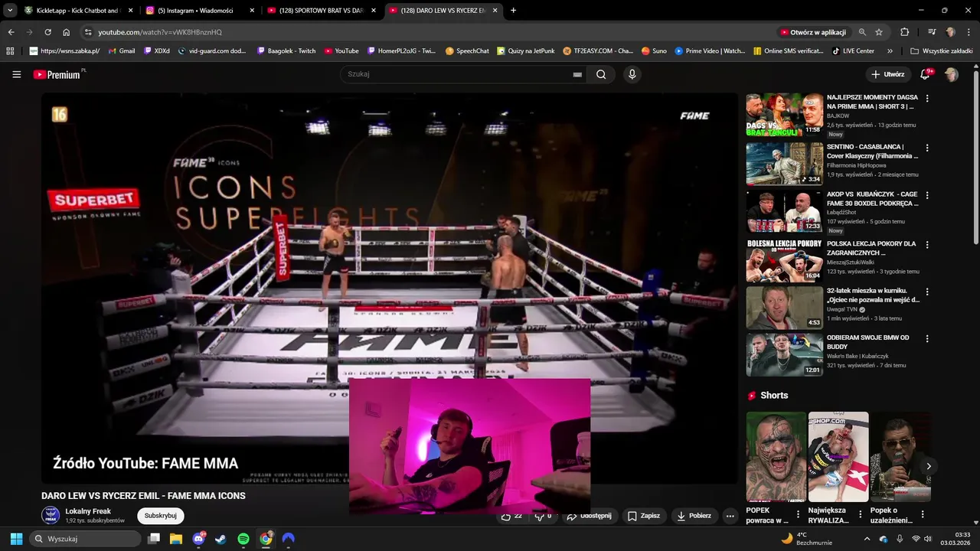The image size is (980, 551).
Task: Open YouTube notifications bell
Action: 926,74
